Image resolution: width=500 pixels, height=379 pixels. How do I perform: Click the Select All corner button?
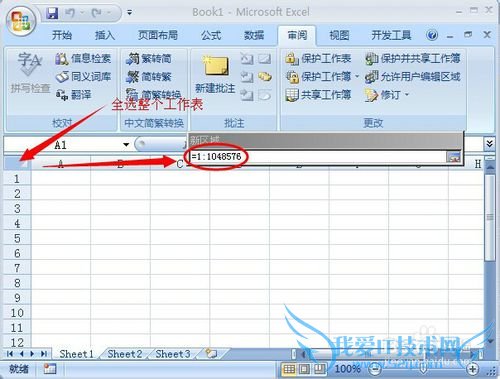(x=17, y=164)
